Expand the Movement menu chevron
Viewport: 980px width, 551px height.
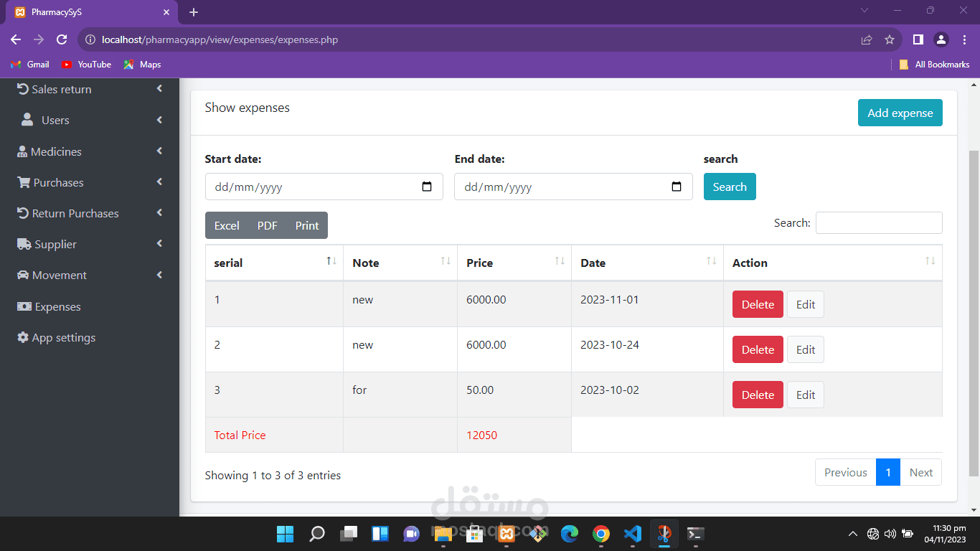tap(159, 275)
